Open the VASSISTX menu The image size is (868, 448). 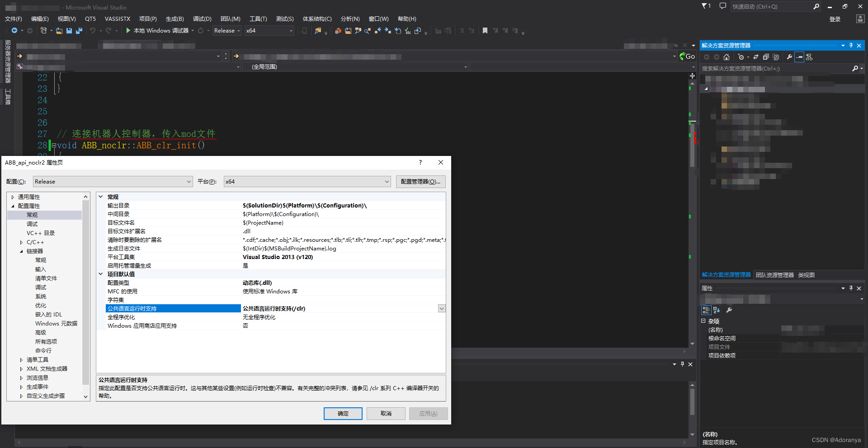click(x=117, y=19)
